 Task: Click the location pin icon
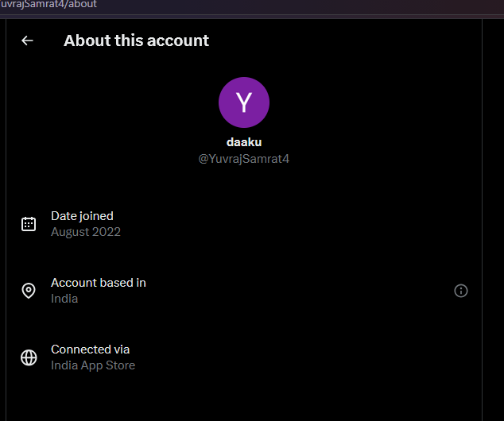29,291
